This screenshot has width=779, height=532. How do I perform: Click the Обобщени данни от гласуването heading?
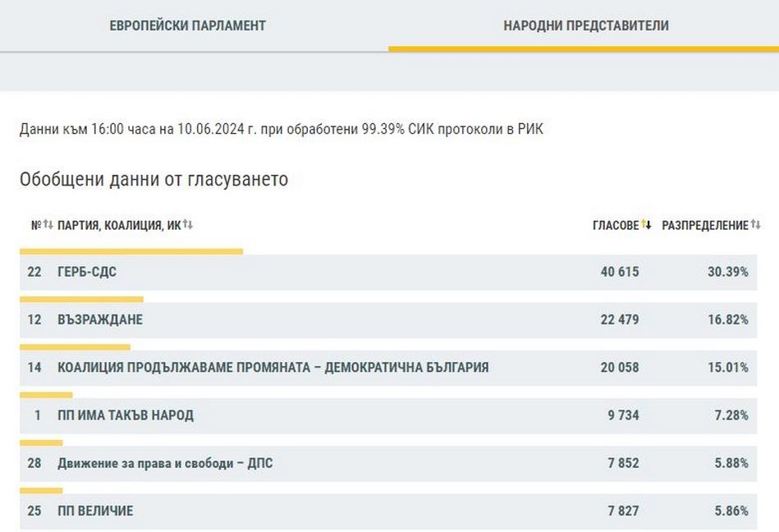coord(154,179)
